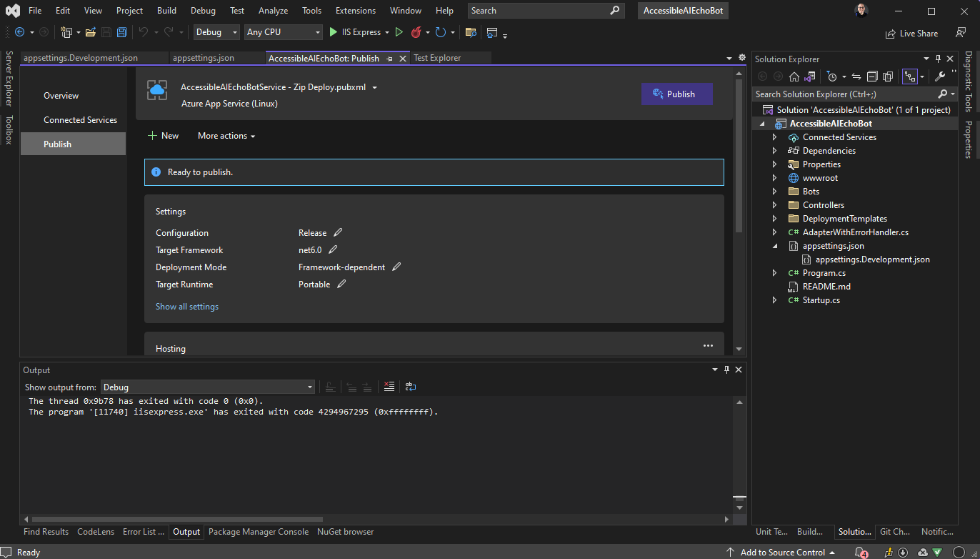Image resolution: width=980 pixels, height=559 pixels.
Task: Click the Save All toolbar icon
Action: click(122, 32)
